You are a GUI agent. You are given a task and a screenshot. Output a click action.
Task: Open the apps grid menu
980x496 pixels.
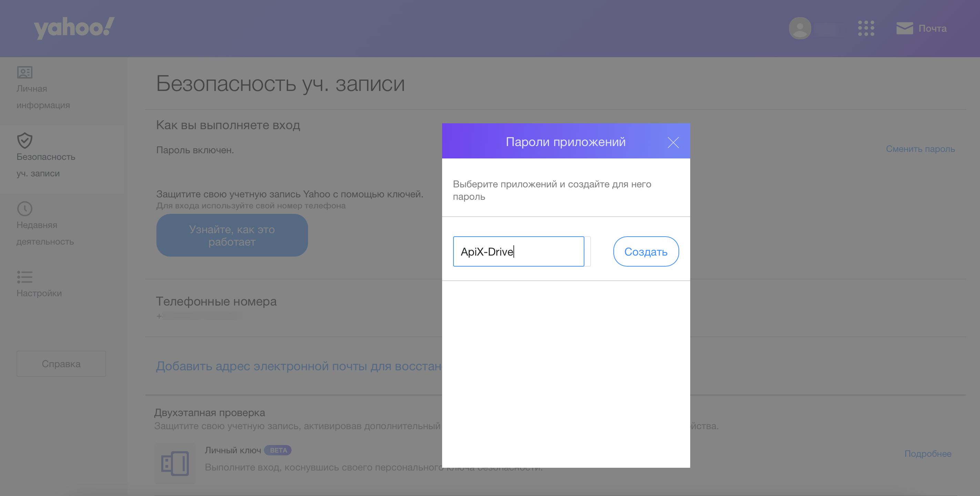(x=866, y=28)
